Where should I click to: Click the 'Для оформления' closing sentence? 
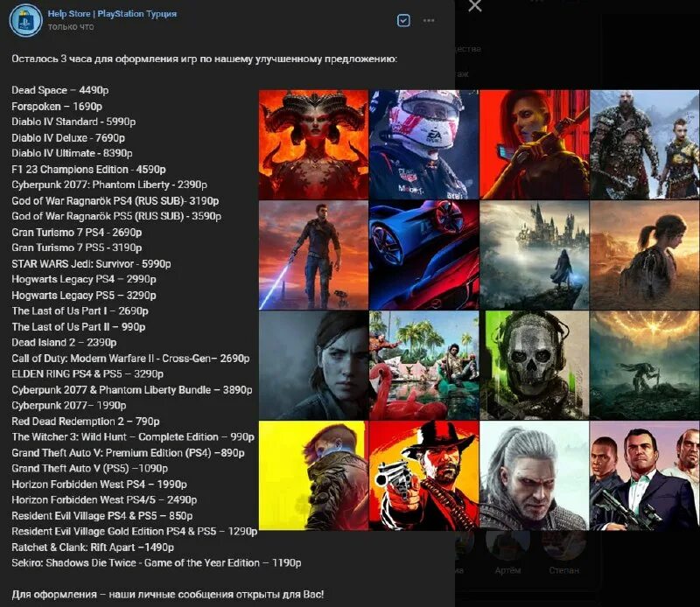168,595
